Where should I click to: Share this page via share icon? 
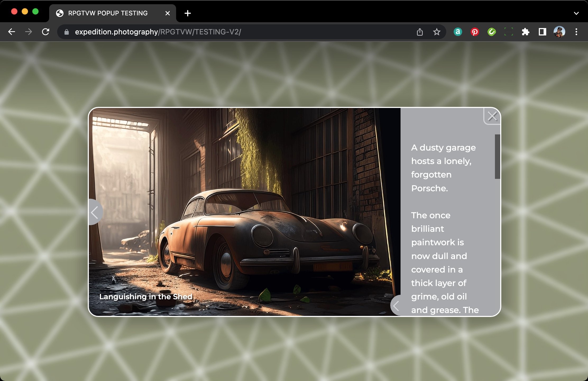tap(420, 32)
